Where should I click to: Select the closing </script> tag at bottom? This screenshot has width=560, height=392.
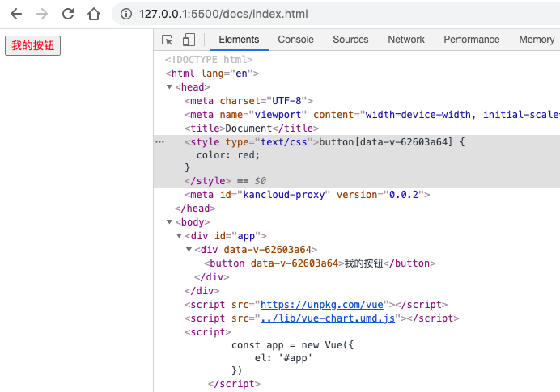point(235,384)
